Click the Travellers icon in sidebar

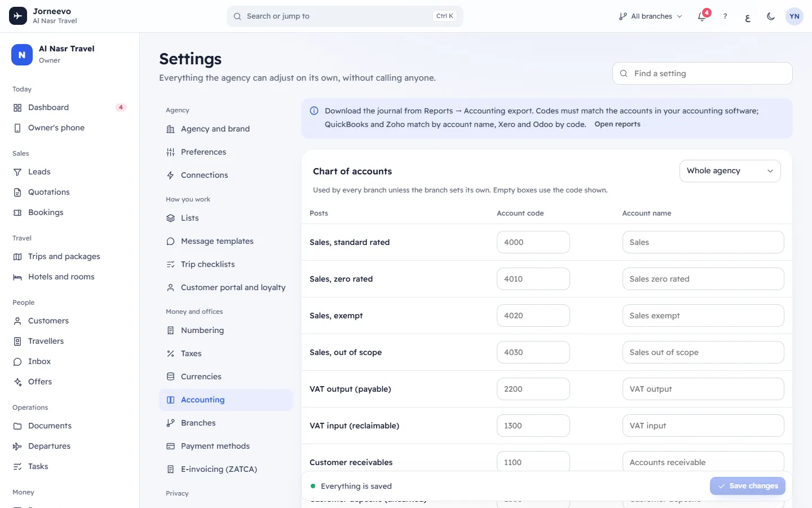pos(17,341)
